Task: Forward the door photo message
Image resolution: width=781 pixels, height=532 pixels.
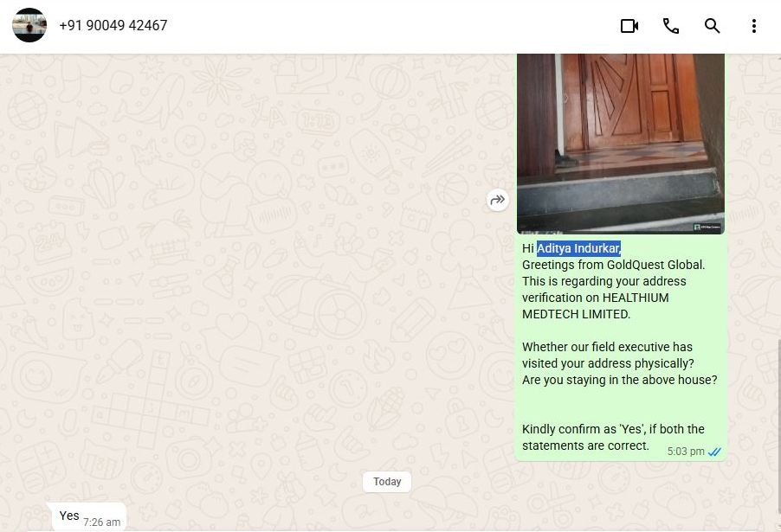Action: (x=498, y=200)
